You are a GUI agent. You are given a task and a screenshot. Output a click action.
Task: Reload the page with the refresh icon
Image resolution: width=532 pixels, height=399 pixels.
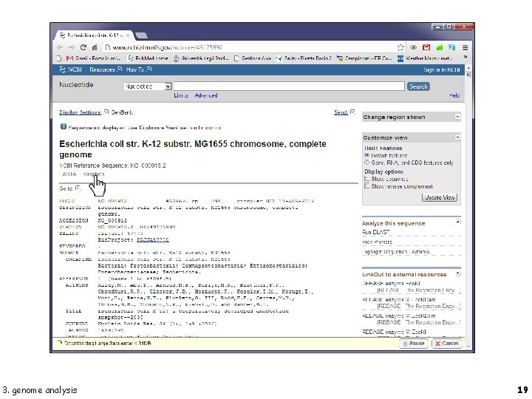(x=83, y=47)
